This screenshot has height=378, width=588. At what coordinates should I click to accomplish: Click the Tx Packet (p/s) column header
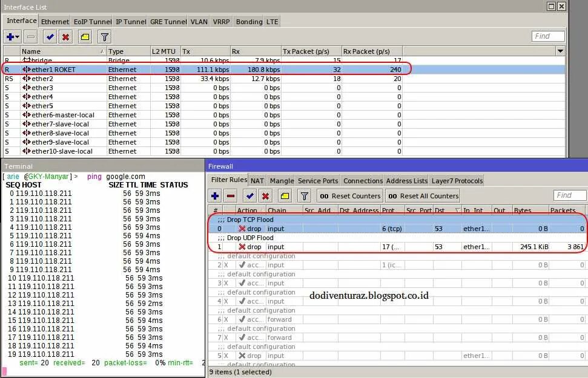pyautogui.click(x=311, y=51)
